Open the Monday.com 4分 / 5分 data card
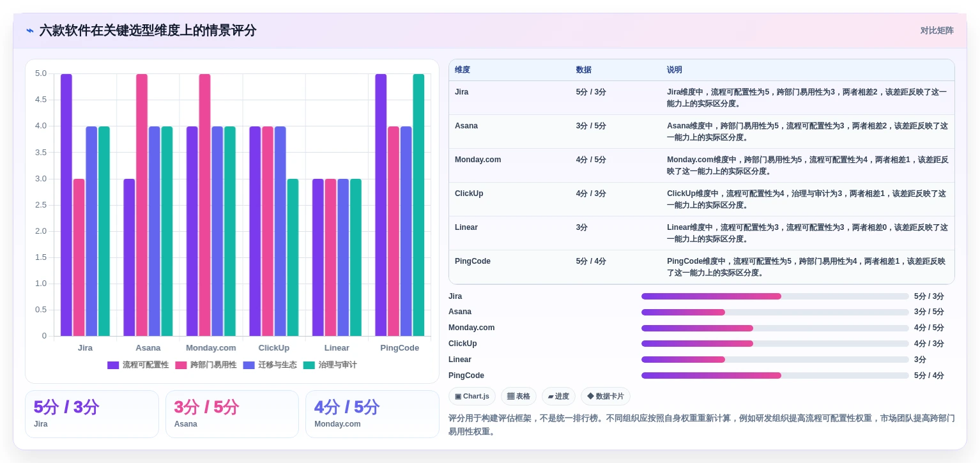The image size is (980, 463). (372, 414)
